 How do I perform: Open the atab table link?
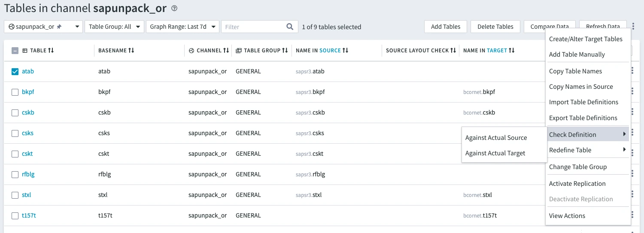tap(28, 71)
